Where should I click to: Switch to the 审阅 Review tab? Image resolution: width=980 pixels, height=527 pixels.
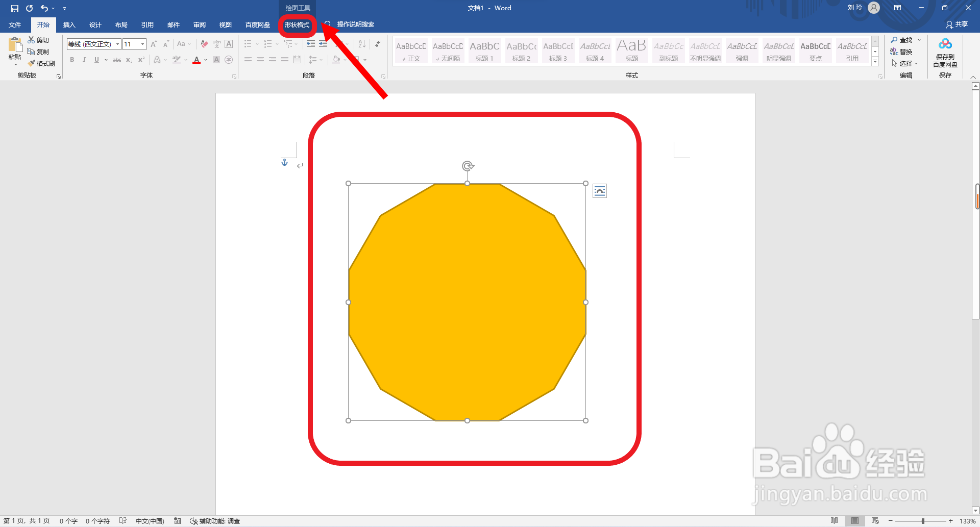pos(199,24)
